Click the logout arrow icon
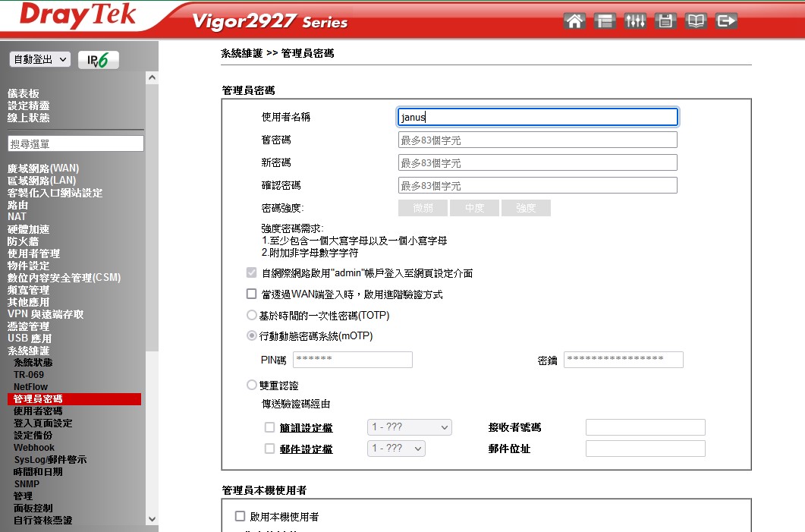This screenshot has width=805, height=532. [725, 21]
